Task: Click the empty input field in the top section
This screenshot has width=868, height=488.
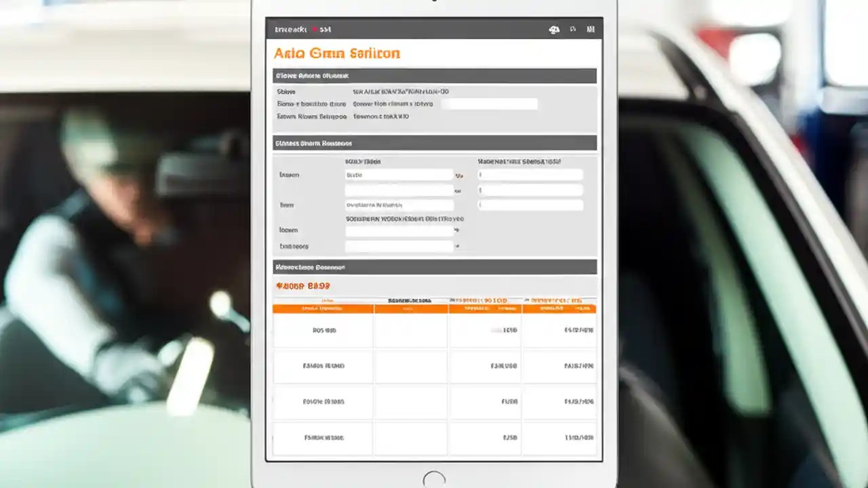Action: pos(490,103)
